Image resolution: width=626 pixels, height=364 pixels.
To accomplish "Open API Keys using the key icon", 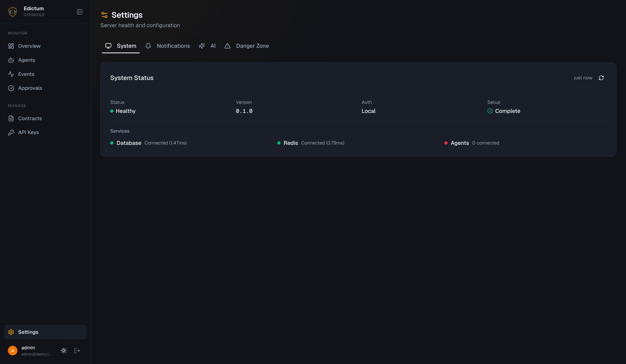I will click(11, 132).
